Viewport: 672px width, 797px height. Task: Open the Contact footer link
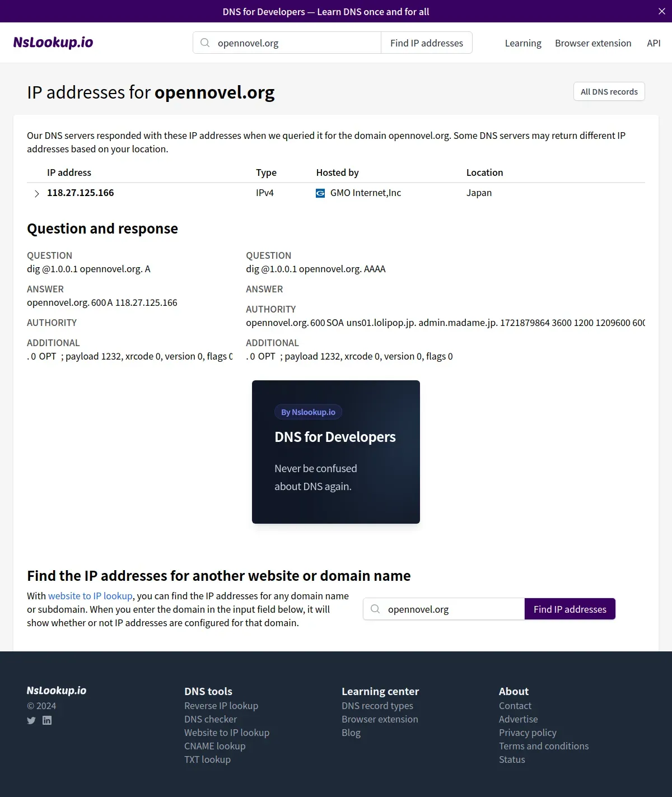tap(515, 706)
